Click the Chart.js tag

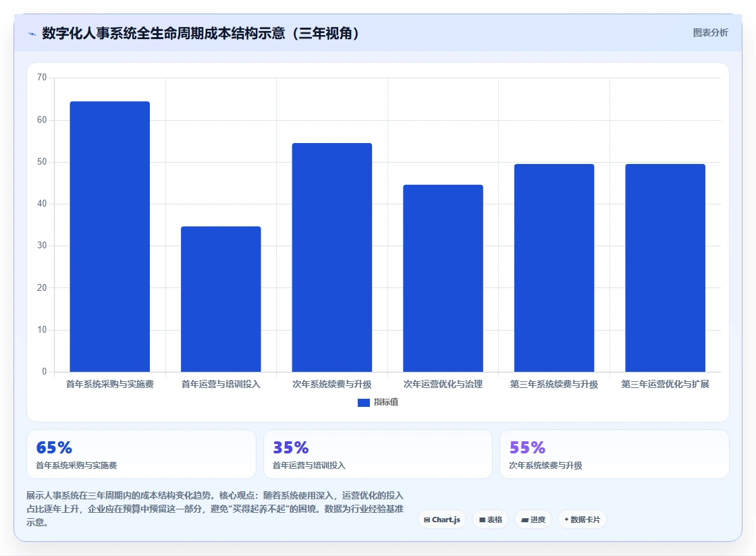pos(441,520)
